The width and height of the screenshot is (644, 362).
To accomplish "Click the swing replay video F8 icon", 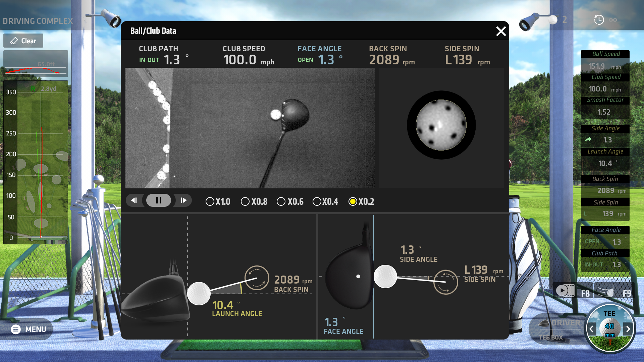I will coord(566,291).
